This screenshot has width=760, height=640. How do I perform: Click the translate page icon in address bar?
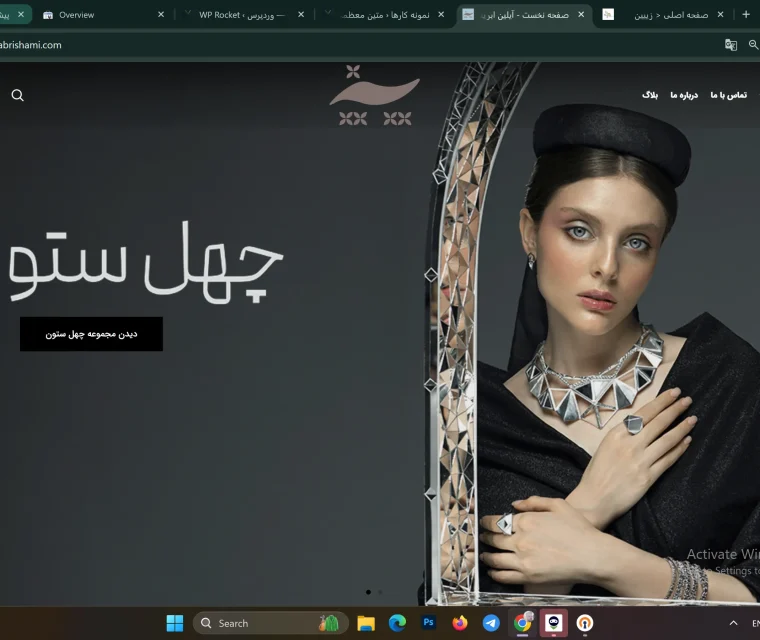coord(731,45)
